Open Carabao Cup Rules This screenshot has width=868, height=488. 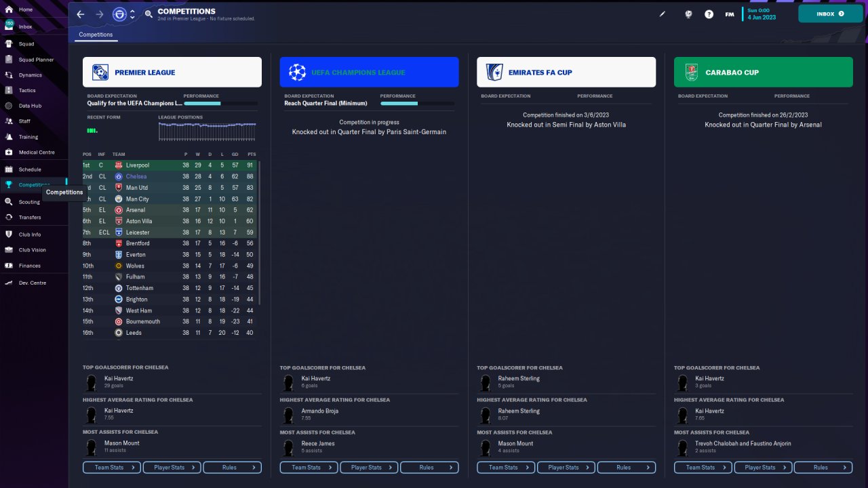[x=823, y=467]
